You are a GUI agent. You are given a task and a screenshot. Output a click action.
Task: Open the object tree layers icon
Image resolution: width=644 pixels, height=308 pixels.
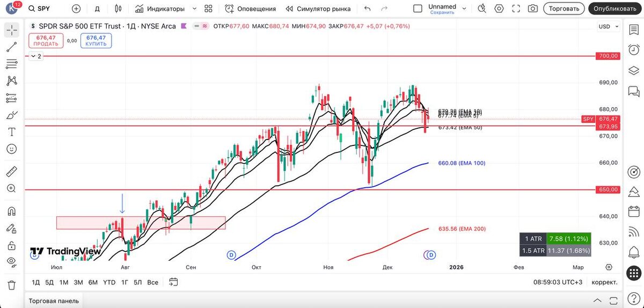[634, 71]
